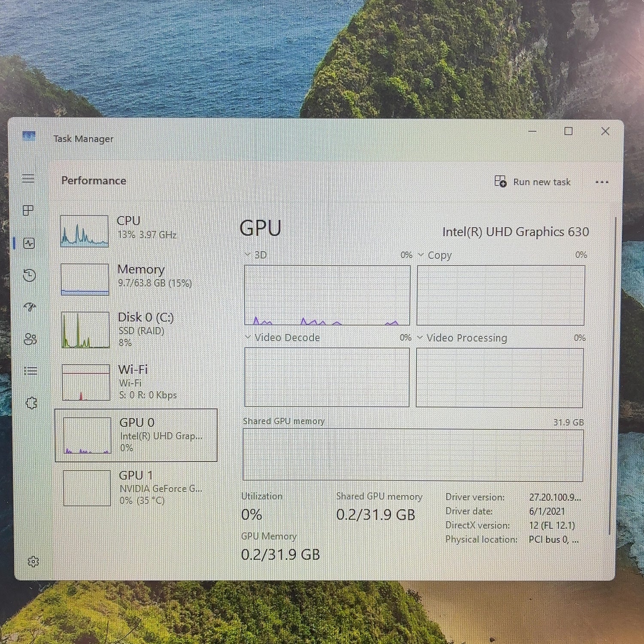Open the Services page icon
This screenshot has height=644, width=644.
[31, 403]
